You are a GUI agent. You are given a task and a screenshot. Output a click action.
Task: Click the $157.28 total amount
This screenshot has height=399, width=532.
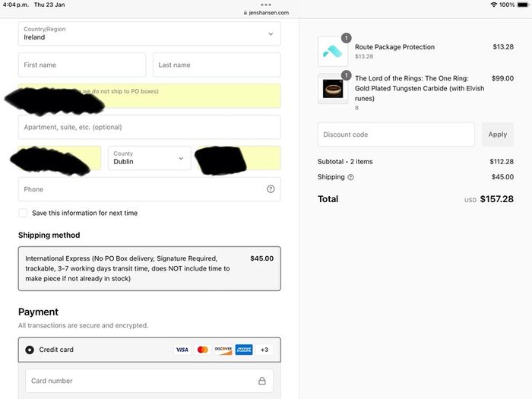coord(497,199)
